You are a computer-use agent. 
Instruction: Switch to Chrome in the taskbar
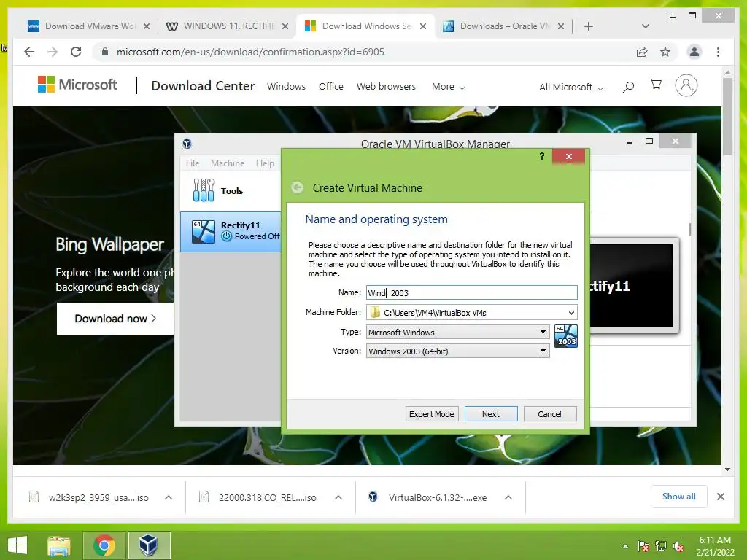tap(104, 545)
